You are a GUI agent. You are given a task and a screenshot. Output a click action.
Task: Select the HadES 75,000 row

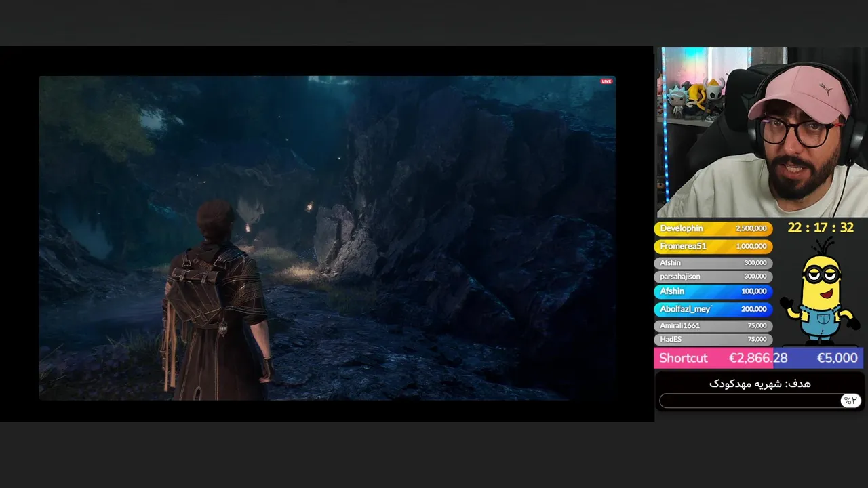tap(713, 339)
